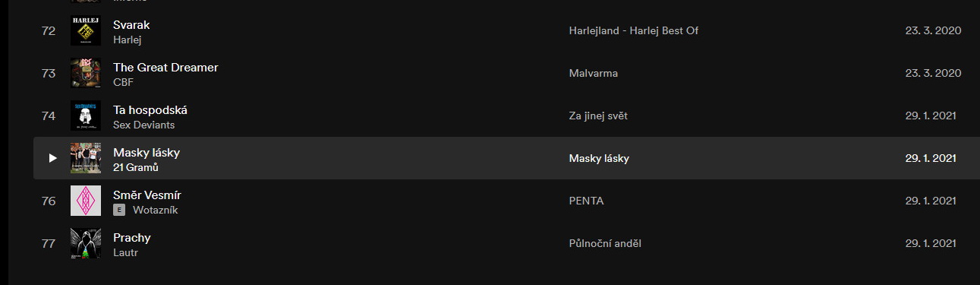Open the Prachy angel cover thumbnail
This screenshot has width=980, height=285.
pyautogui.click(x=86, y=243)
